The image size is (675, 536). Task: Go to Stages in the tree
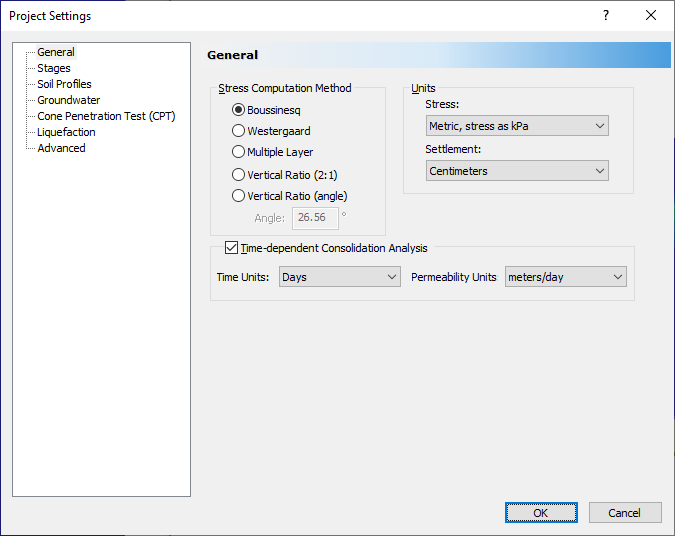tap(54, 68)
